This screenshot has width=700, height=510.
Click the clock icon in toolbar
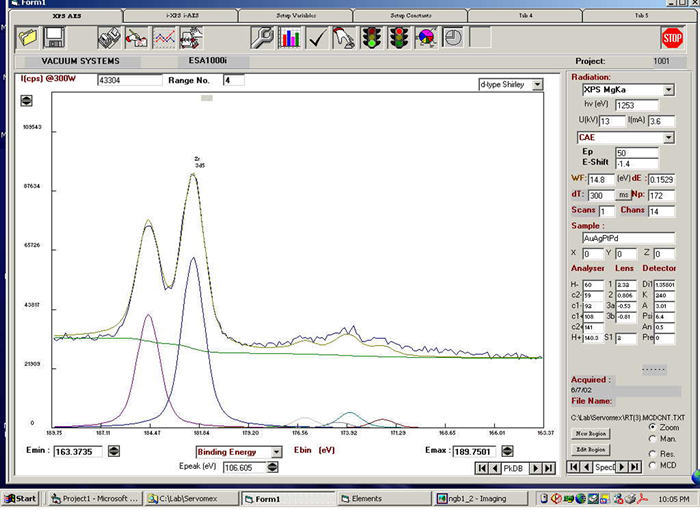click(x=452, y=38)
